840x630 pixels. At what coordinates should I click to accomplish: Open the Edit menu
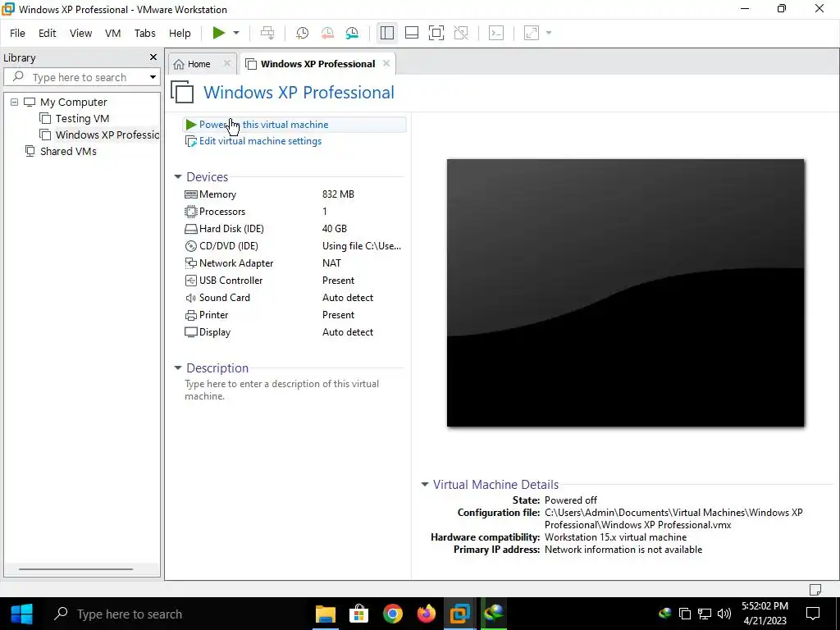point(47,33)
